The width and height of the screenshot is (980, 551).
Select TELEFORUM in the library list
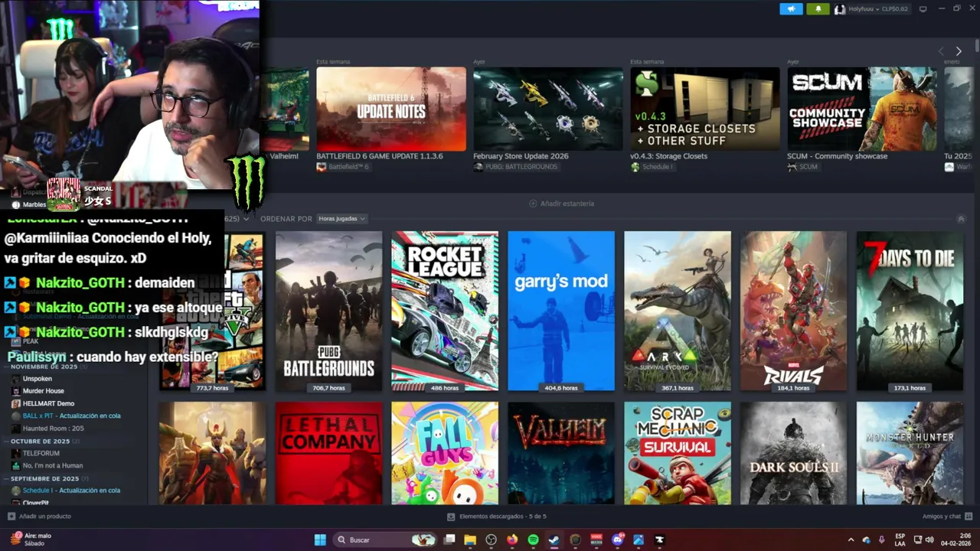[41, 453]
